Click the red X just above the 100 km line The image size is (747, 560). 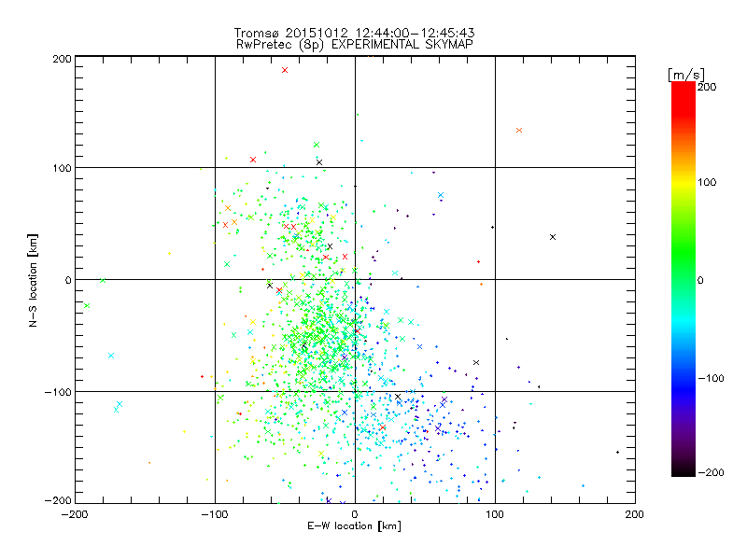coord(253,160)
